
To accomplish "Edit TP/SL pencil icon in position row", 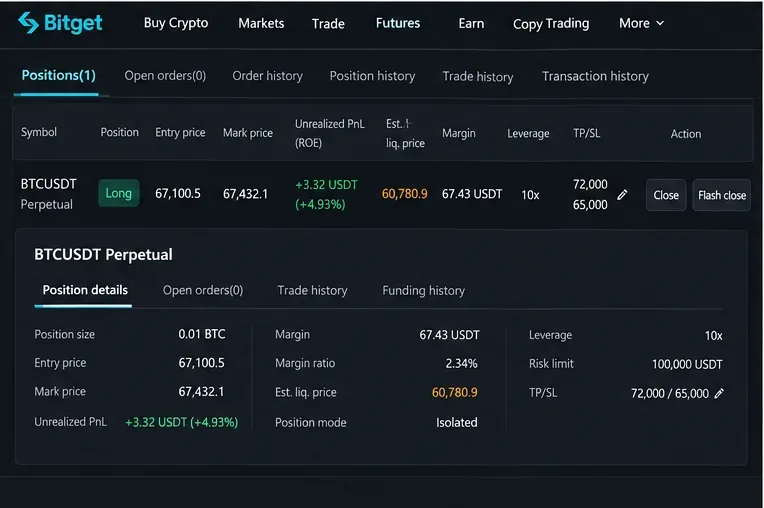I will 622,195.
